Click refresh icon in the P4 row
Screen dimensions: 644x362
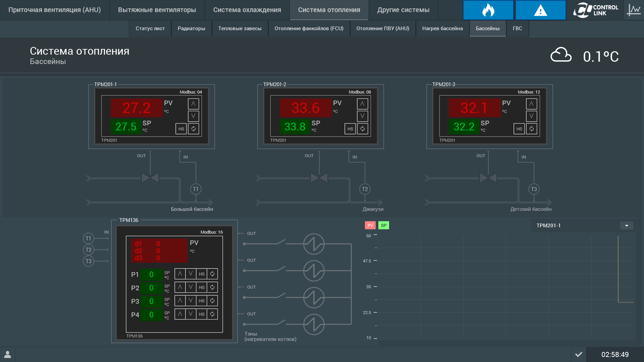[212, 314]
